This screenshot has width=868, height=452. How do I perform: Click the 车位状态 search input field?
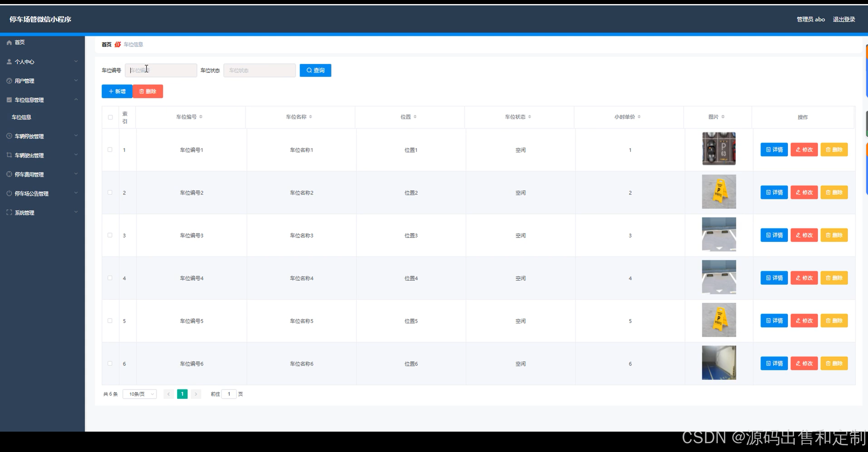point(259,70)
